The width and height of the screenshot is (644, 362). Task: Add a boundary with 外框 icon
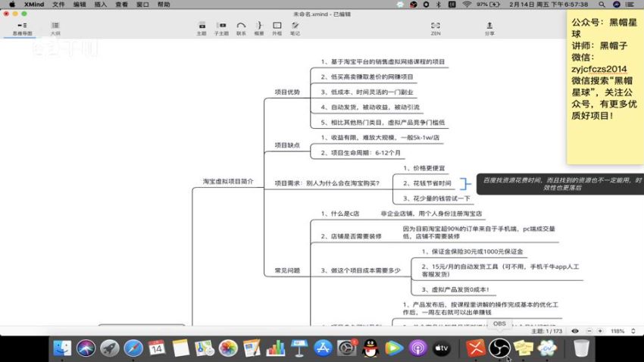(277, 27)
